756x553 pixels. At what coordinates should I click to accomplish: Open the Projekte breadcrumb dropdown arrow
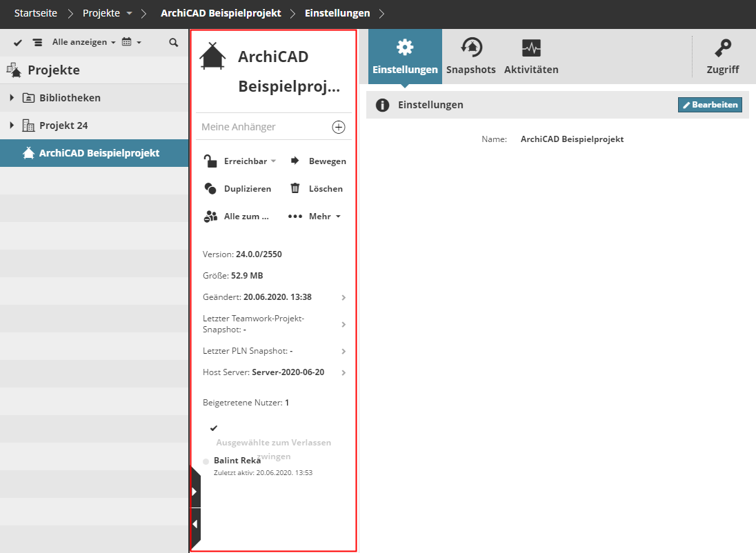coord(129,14)
